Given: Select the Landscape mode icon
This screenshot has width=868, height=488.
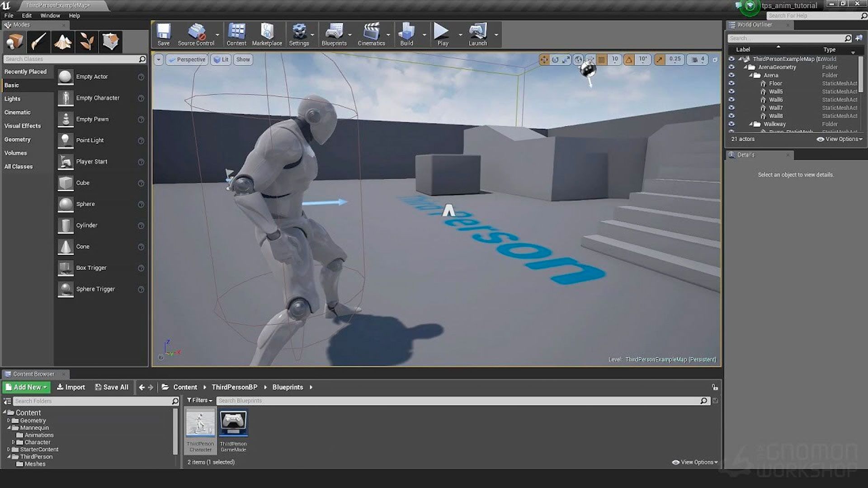Looking at the screenshot, I should tap(63, 42).
